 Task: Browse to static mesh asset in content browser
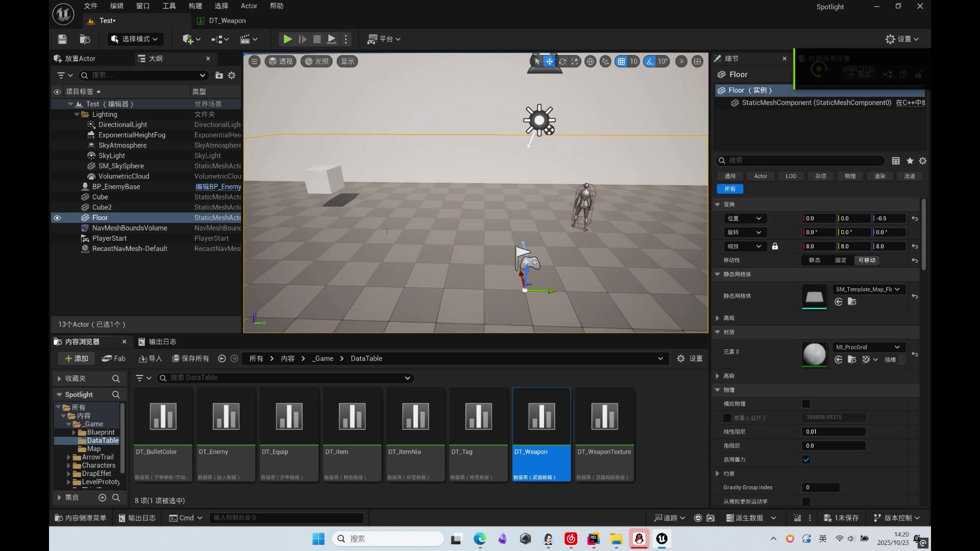(852, 302)
